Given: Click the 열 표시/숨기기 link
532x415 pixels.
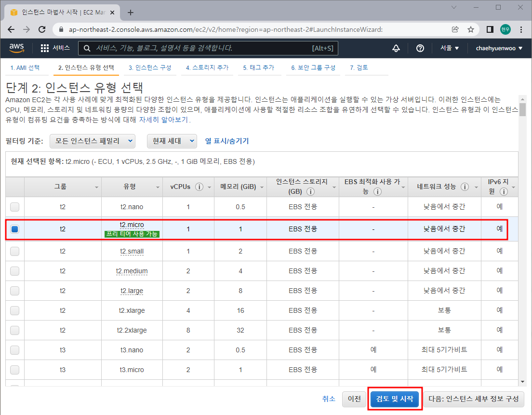Looking at the screenshot, I should [227, 141].
